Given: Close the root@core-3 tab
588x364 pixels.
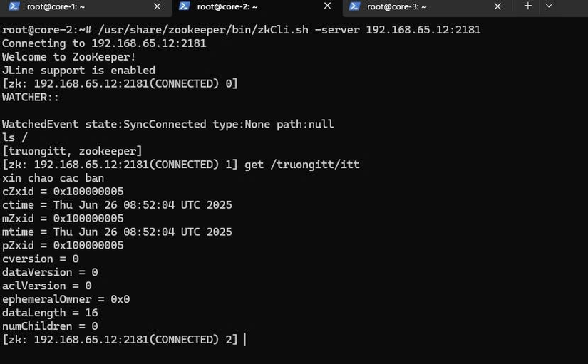Looking at the screenshot, I should click(497, 6).
